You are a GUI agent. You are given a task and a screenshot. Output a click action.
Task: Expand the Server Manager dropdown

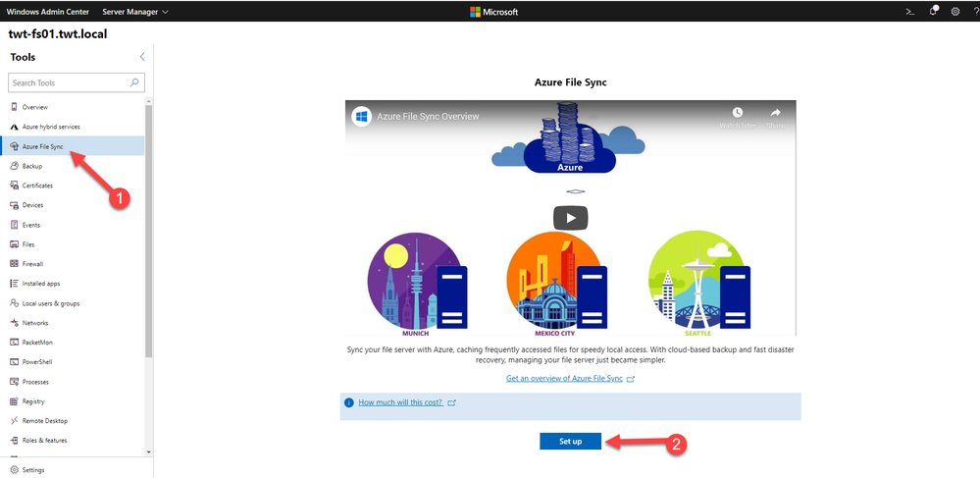coord(135,11)
